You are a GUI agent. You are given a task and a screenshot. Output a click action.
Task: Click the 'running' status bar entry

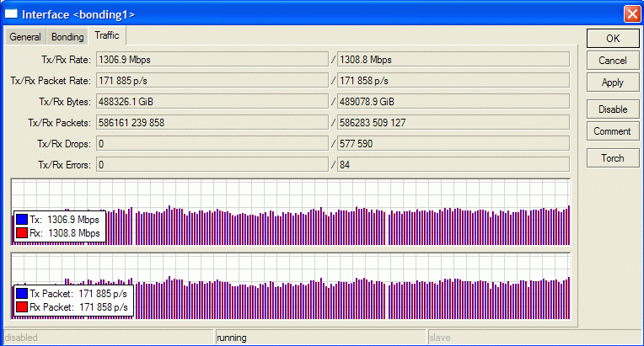tap(232, 338)
